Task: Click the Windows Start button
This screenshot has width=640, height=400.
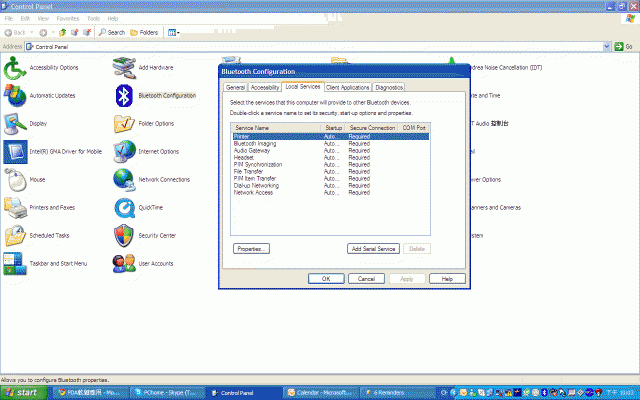Action: tap(23, 393)
